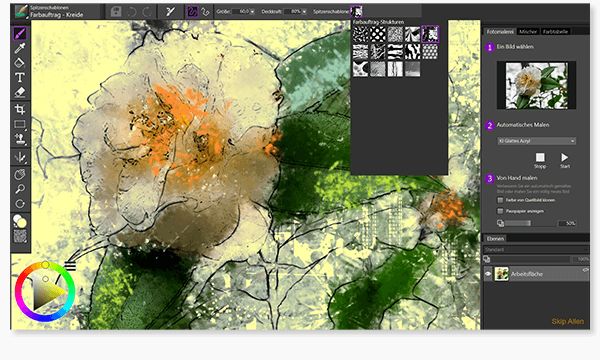Switch to the Mischer tab
The width and height of the screenshot is (600, 360).
tap(528, 32)
